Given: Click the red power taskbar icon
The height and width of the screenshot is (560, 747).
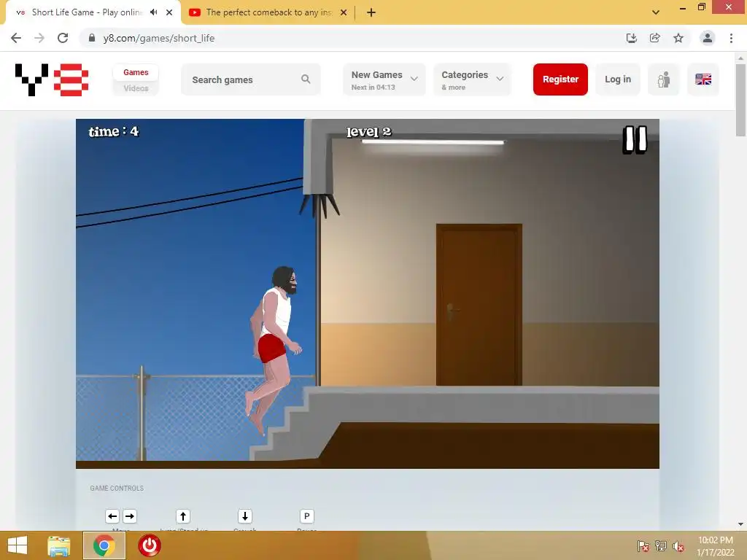Looking at the screenshot, I should pyautogui.click(x=149, y=545).
